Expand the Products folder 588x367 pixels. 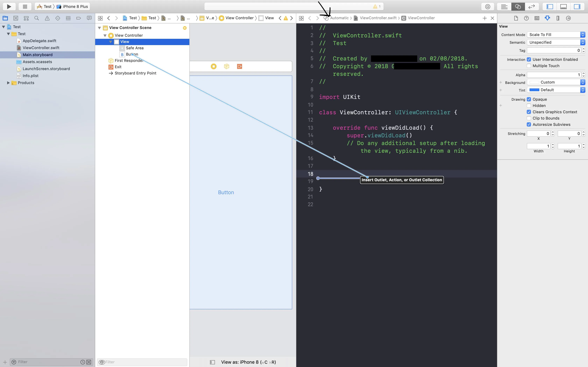[x=8, y=83]
